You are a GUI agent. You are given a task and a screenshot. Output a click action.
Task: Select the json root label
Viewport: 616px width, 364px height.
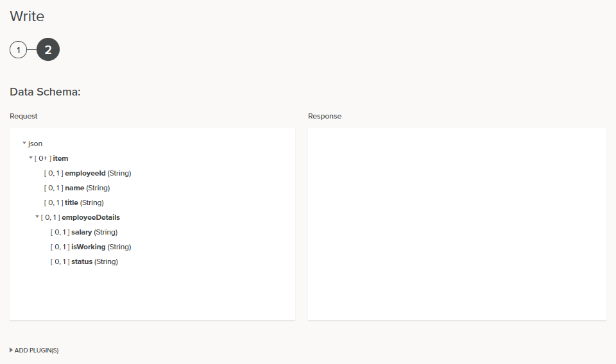35,144
